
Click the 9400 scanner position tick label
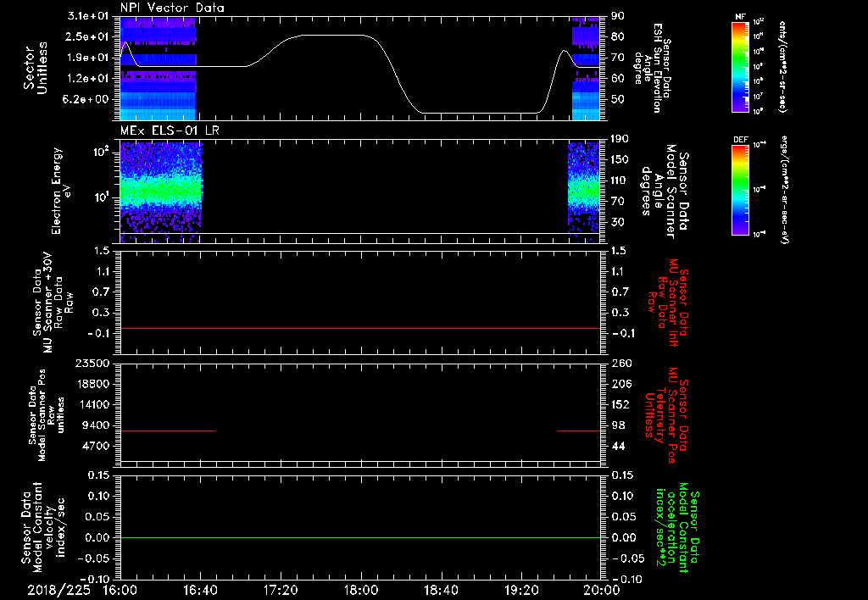pos(95,425)
